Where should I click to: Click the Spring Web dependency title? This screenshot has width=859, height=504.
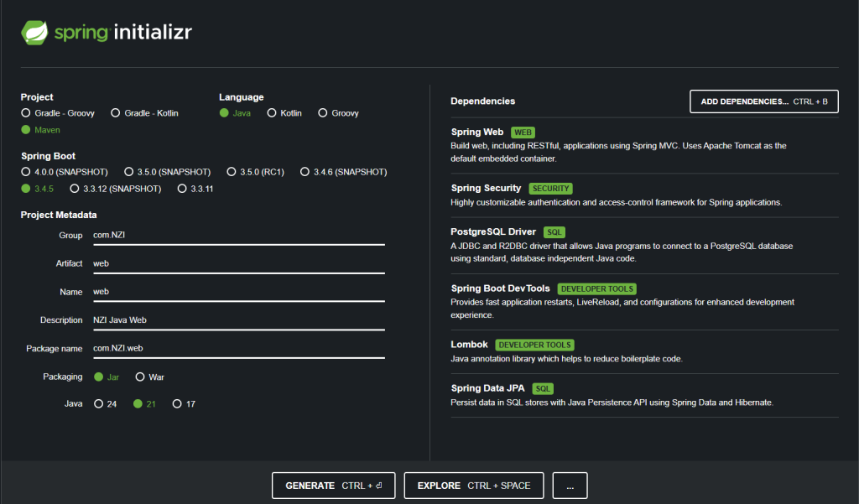point(476,132)
